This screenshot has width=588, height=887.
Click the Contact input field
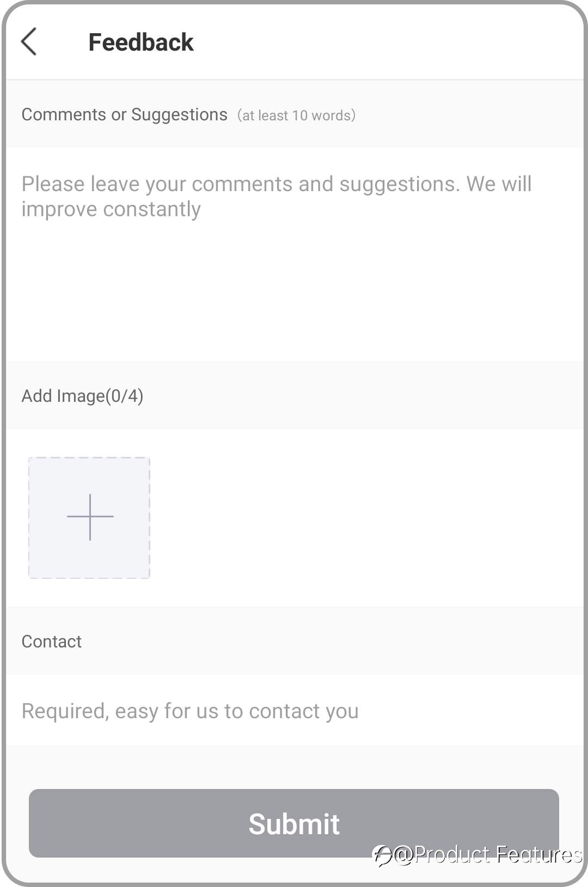click(294, 711)
